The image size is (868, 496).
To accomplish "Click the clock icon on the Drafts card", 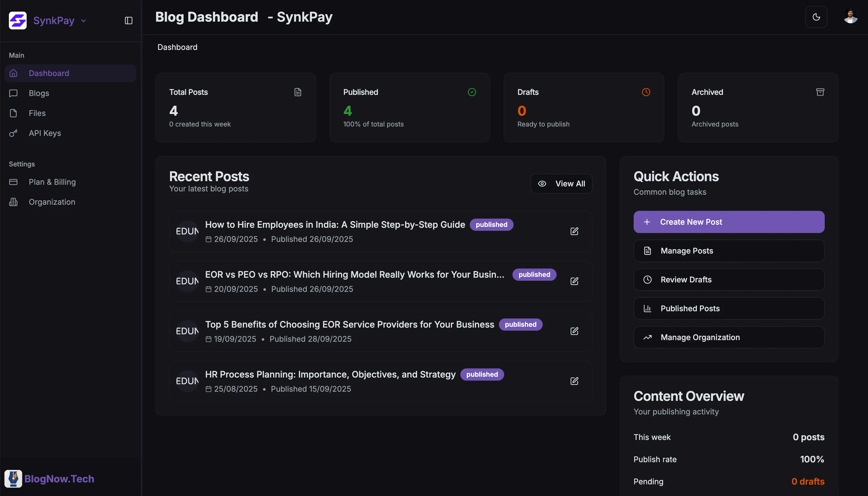I will coord(646,92).
